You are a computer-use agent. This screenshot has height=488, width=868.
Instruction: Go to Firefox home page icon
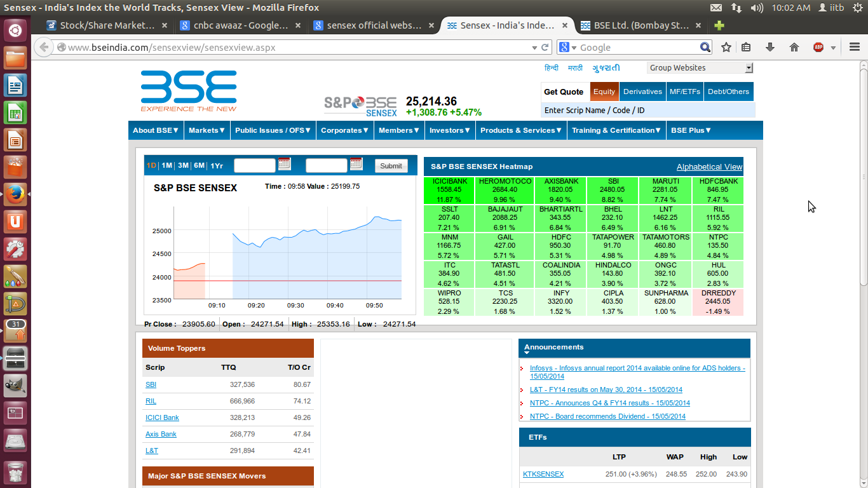[794, 47]
